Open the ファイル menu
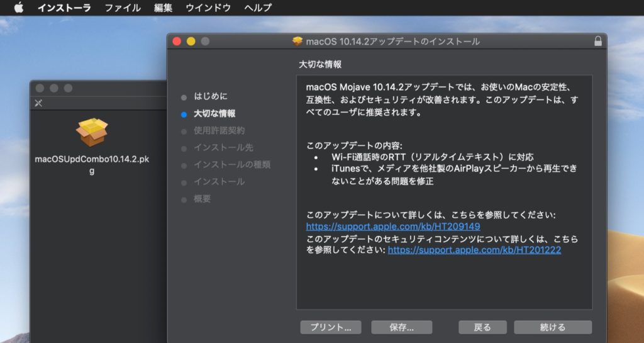The image size is (644, 343). pos(122,8)
